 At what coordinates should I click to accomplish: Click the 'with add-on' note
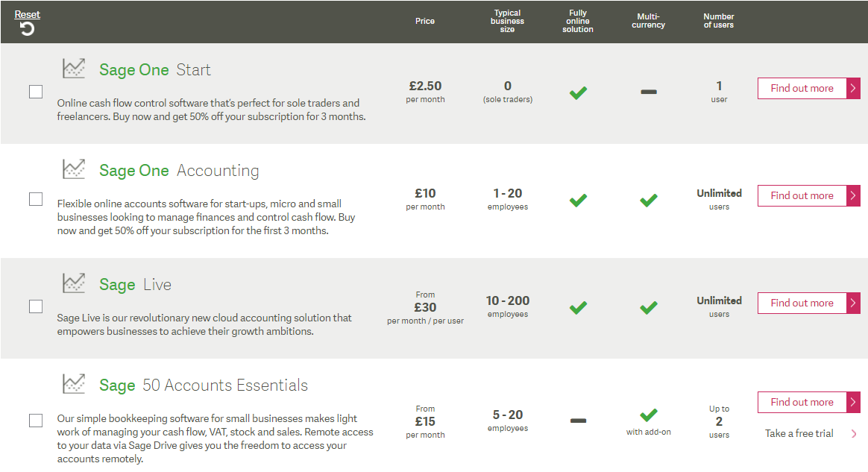tap(648, 432)
